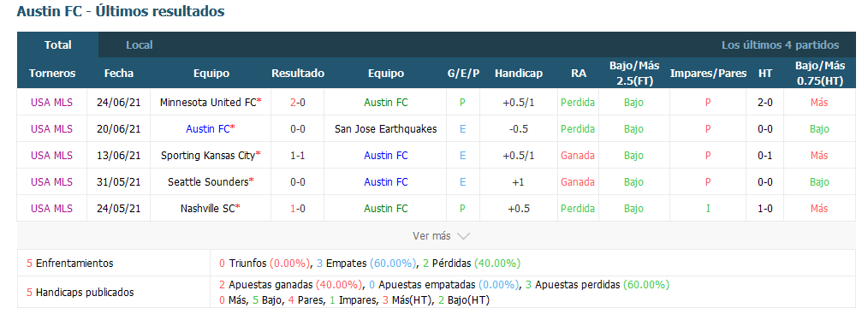
Task: Click Sporting Kansas City team name
Action: [x=208, y=156]
